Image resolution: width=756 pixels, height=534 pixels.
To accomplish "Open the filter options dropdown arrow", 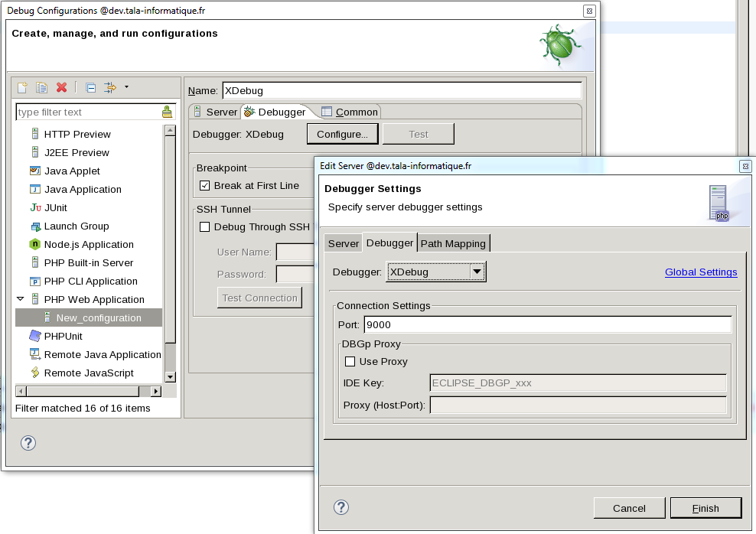I will [126, 86].
